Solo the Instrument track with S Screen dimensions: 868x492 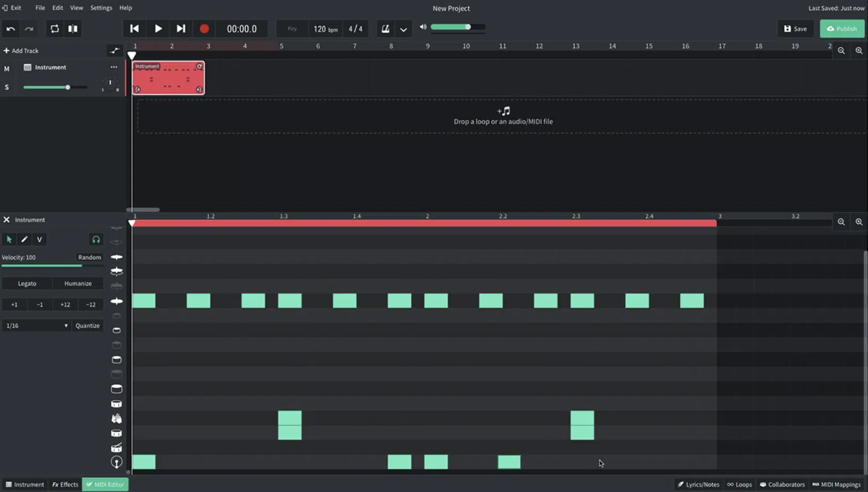point(7,87)
